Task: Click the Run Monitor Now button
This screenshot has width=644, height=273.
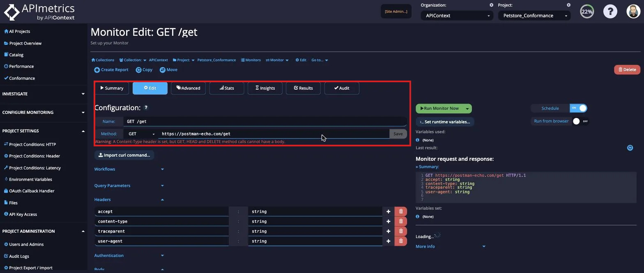Action: [439, 109]
